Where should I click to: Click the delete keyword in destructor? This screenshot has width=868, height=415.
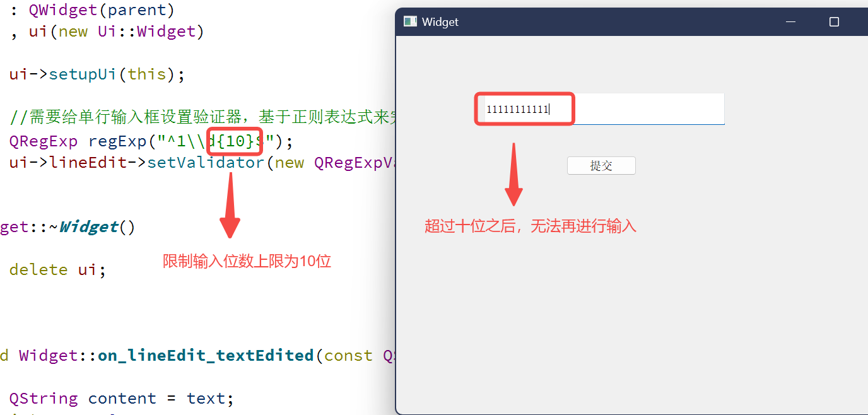click(x=38, y=269)
